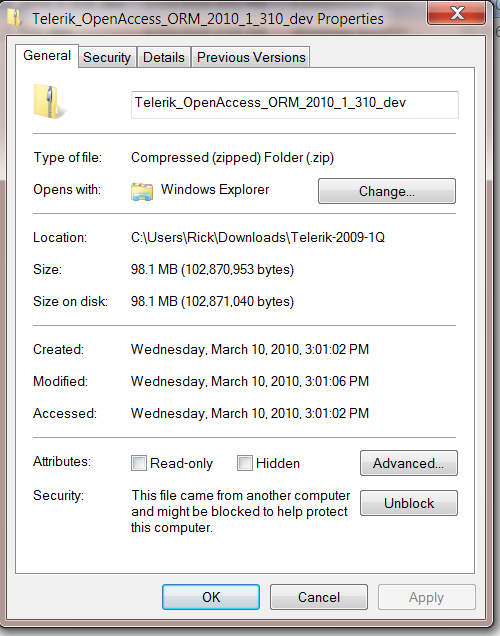Click the zipped folder icon beside filename

point(48,102)
